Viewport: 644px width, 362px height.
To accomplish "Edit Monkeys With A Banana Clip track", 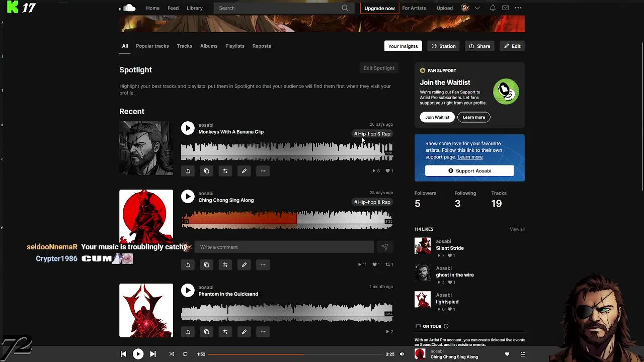I will 244,171.
